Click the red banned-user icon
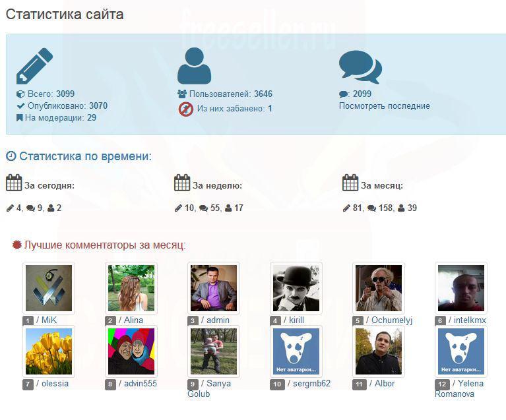The height and width of the screenshot is (420, 506). [186, 109]
